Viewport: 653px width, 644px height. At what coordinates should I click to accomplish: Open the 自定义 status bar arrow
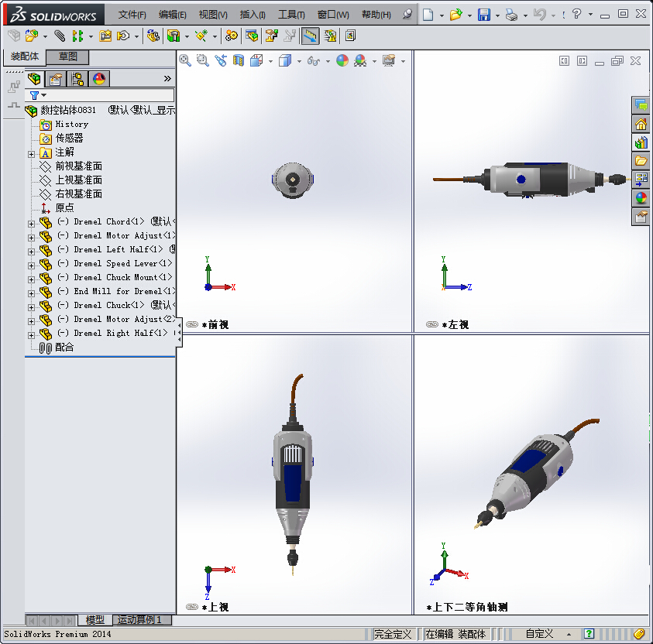coord(569,634)
